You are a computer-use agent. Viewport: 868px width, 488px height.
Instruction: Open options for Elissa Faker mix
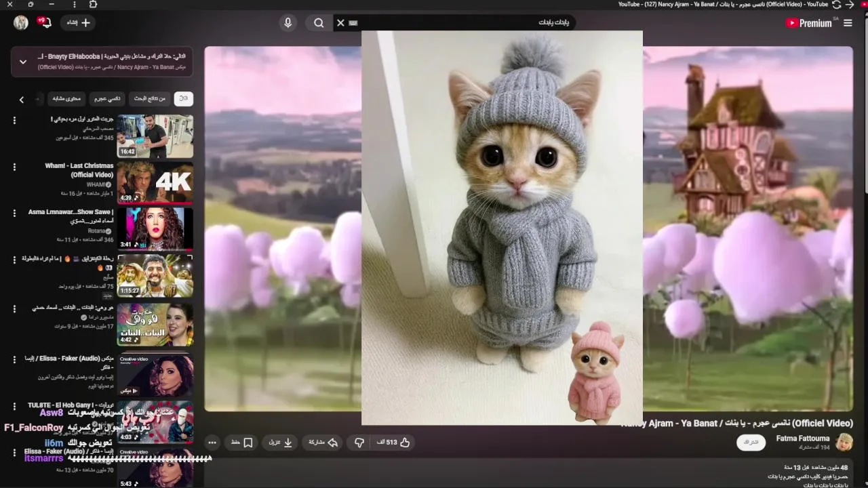coord(14,359)
